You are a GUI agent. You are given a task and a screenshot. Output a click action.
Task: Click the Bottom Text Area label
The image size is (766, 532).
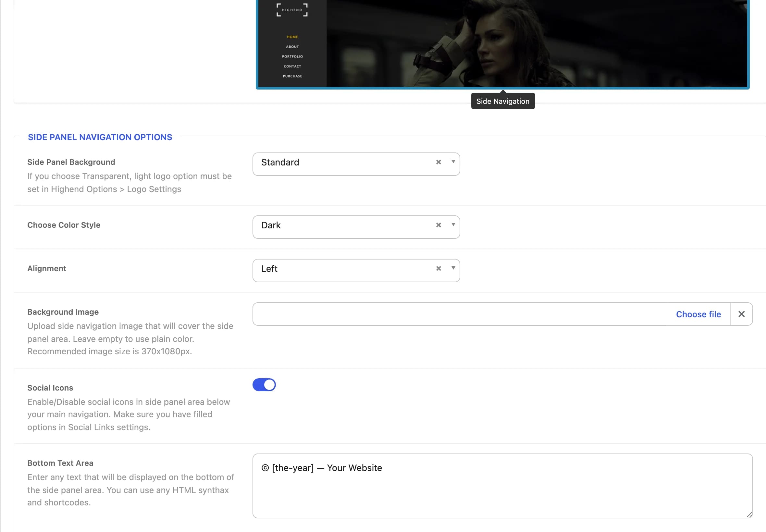pos(60,463)
